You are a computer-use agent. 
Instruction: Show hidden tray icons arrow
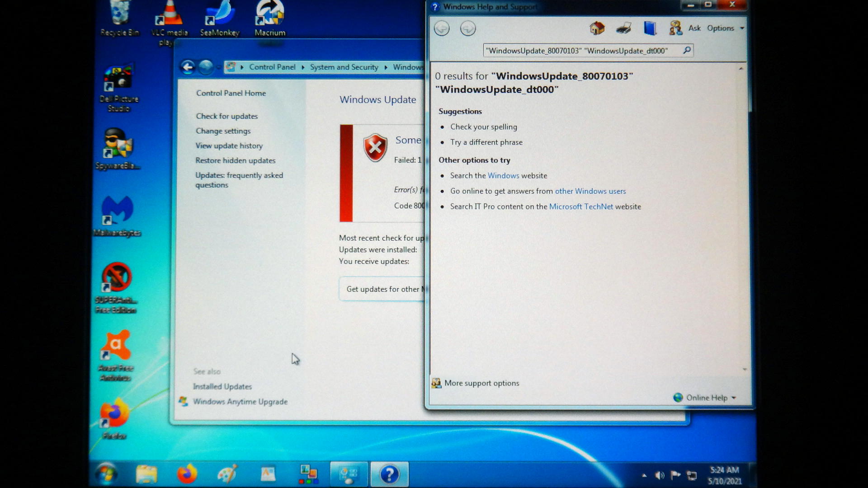[x=644, y=475]
